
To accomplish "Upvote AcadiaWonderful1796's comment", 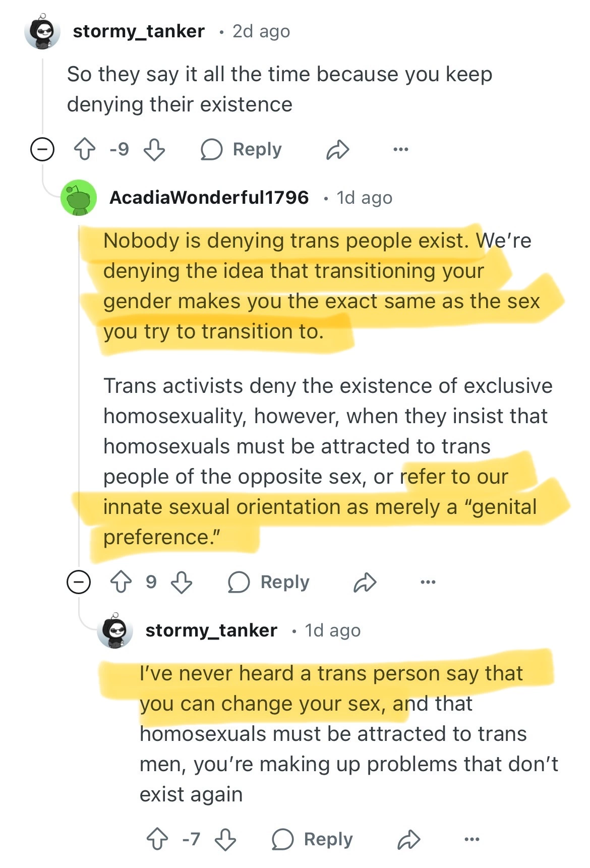I will (x=121, y=582).
